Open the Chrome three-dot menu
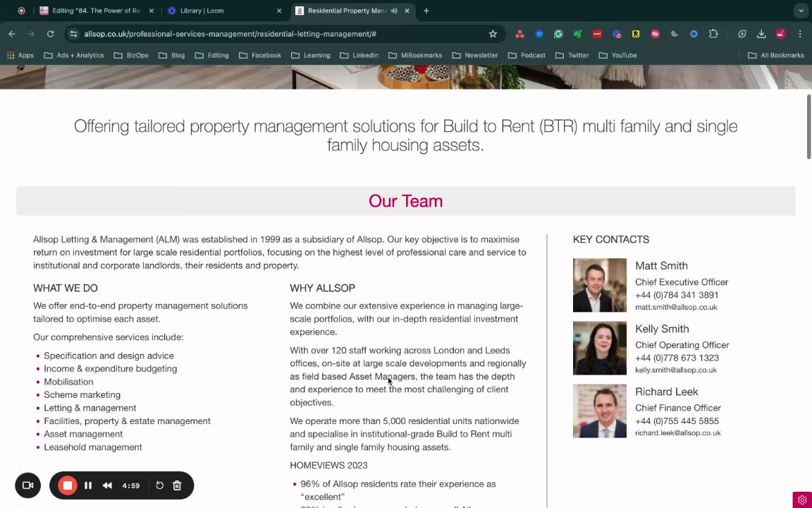 click(x=800, y=34)
